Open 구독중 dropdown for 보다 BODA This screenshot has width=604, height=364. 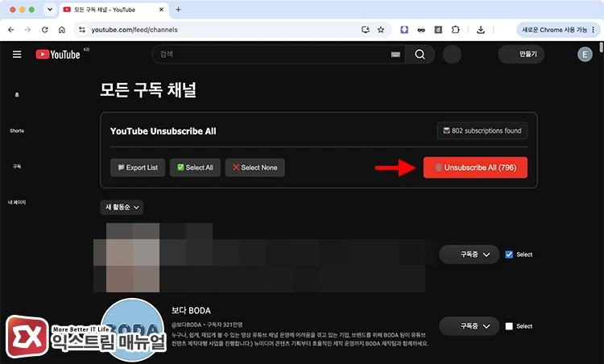pyautogui.click(x=470, y=326)
